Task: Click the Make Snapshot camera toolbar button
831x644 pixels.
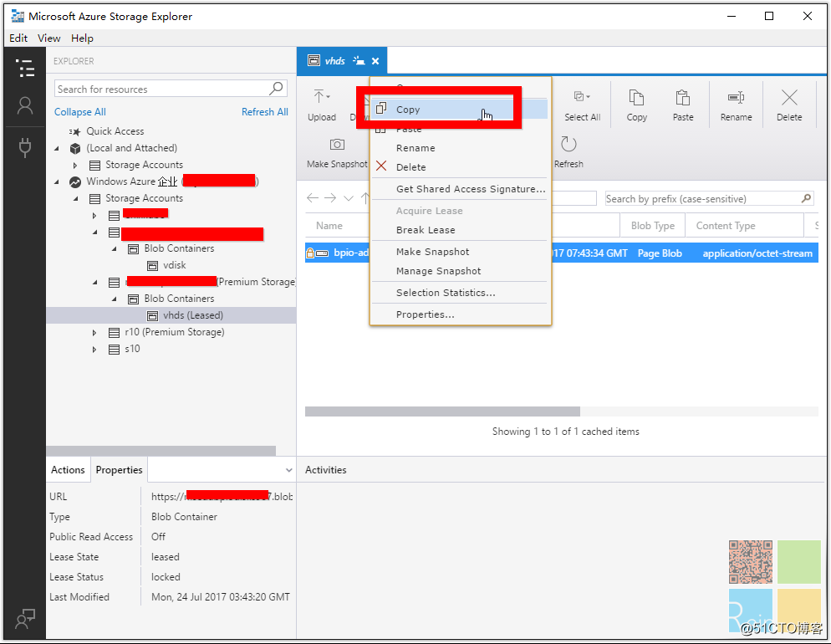Action: [x=337, y=153]
